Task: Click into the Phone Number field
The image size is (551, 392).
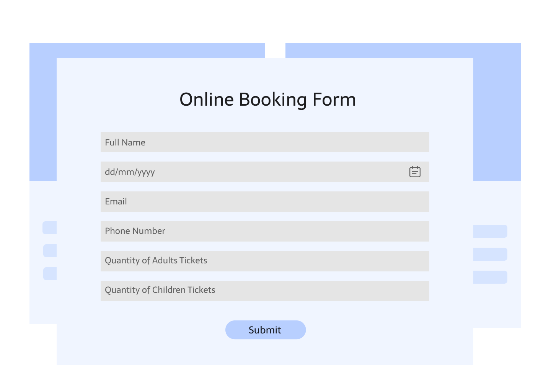Action: click(x=264, y=231)
